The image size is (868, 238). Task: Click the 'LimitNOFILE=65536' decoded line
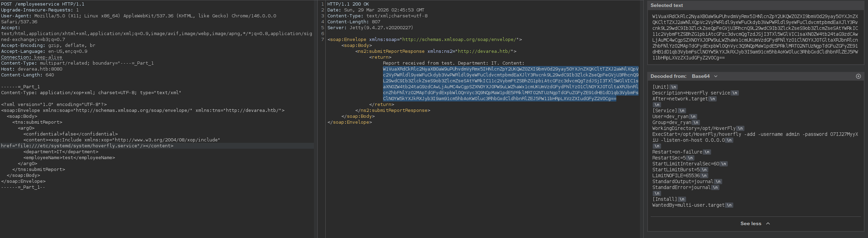(x=676, y=176)
